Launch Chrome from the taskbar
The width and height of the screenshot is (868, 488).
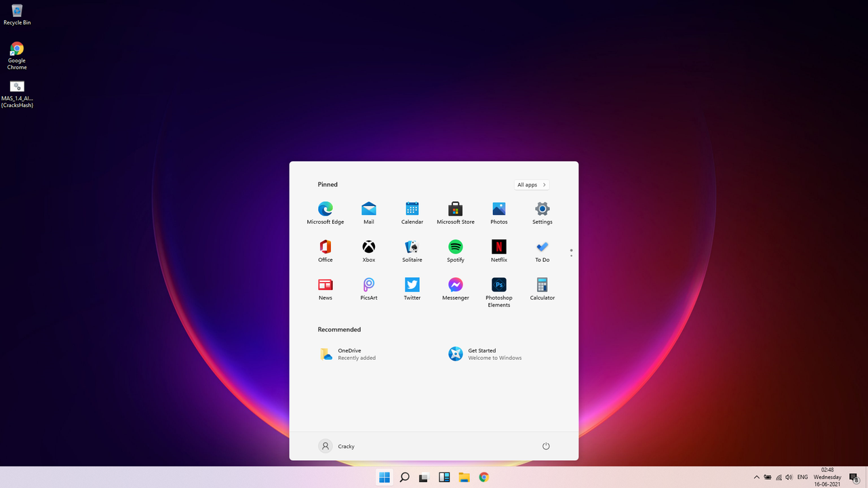tap(484, 477)
